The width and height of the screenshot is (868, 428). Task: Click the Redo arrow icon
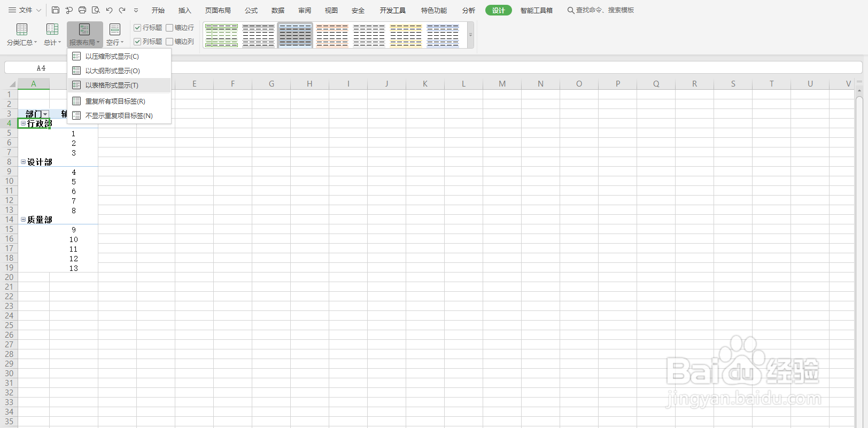[x=122, y=10]
